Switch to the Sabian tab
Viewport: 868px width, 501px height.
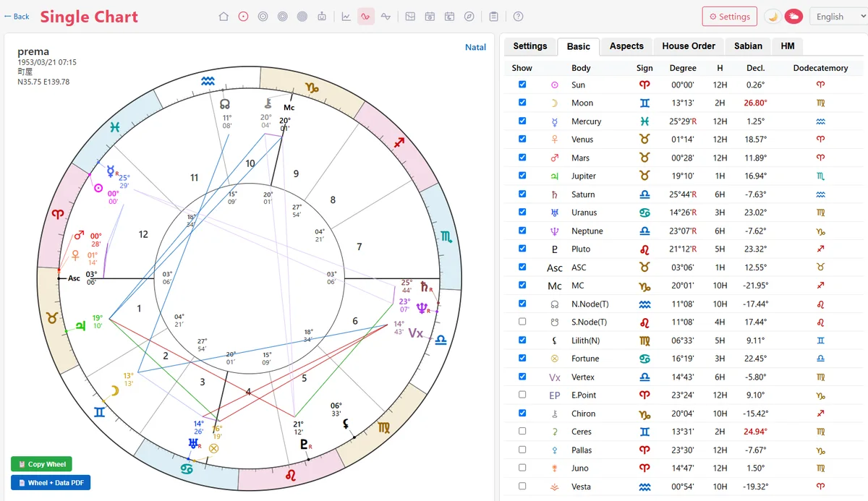[x=748, y=46]
